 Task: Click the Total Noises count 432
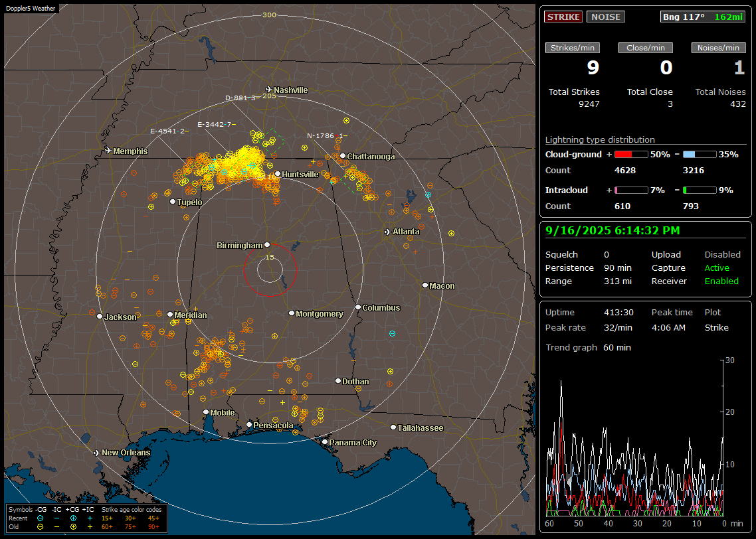[737, 104]
